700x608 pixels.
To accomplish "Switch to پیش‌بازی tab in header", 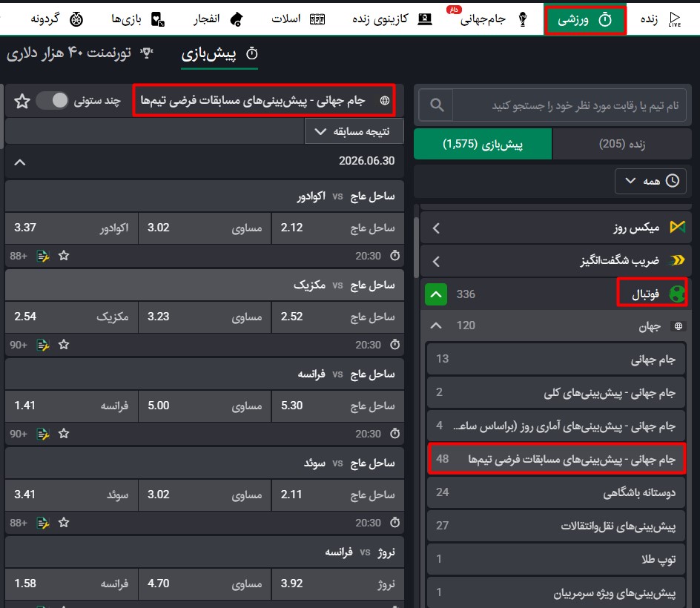I will [x=219, y=54].
